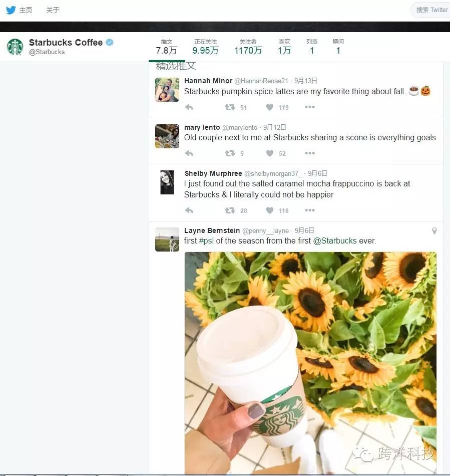
Task: Click the #psl hashtag
Action: [206, 241]
